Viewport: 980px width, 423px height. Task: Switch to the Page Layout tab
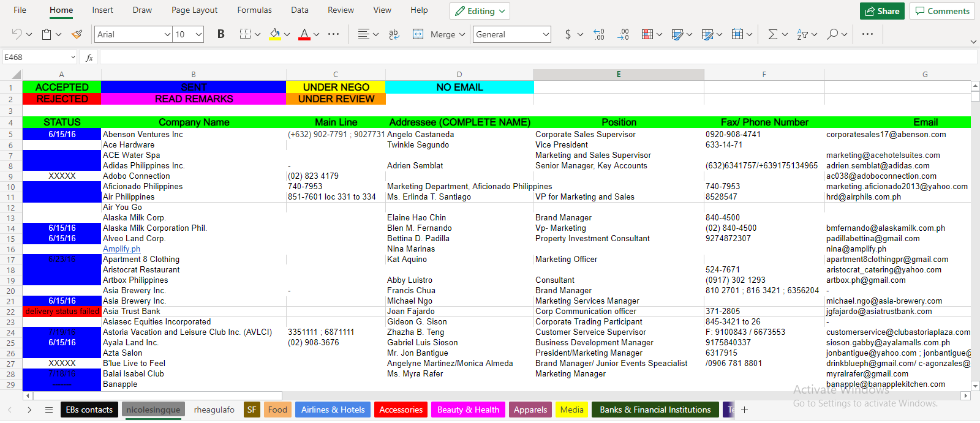click(194, 10)
